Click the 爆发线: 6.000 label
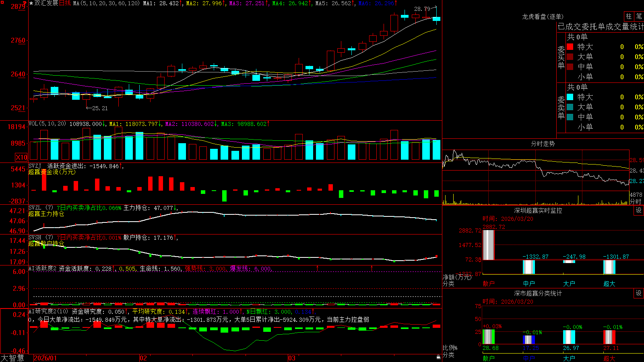Viewport: 644px width, 362px height. 251,268
